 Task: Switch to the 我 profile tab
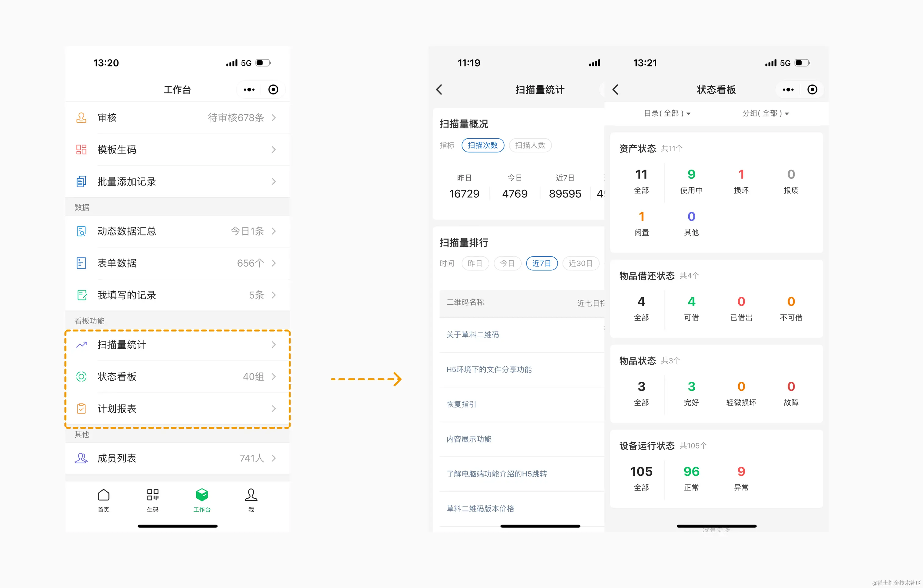point(251,500)
